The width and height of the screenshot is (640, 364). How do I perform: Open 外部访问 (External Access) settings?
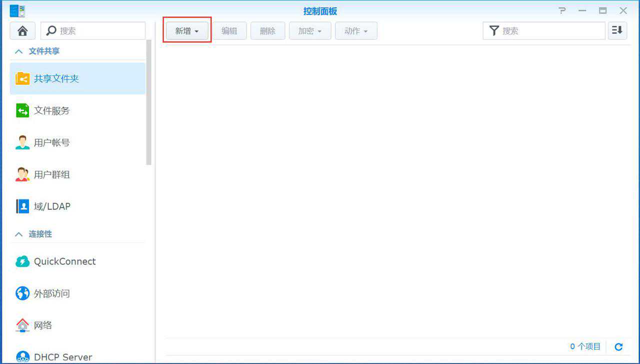point(51,294)
